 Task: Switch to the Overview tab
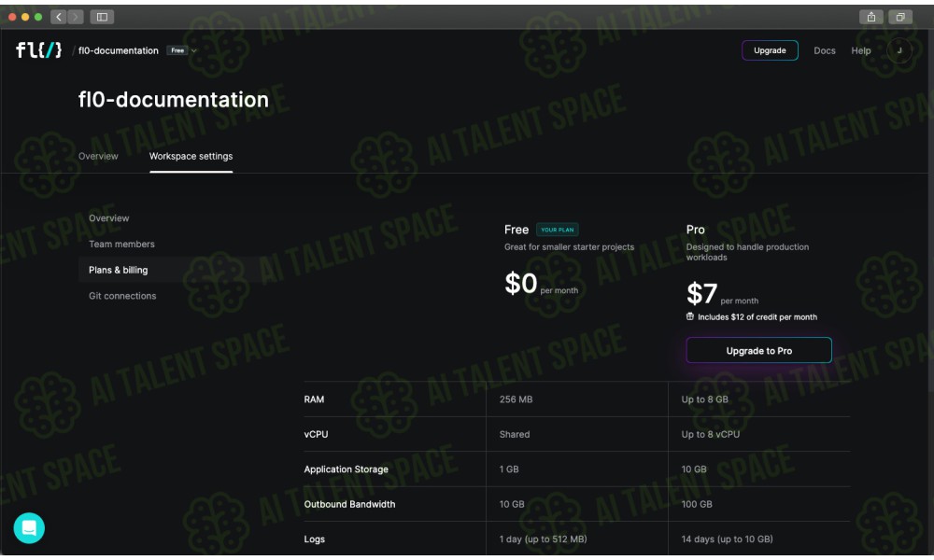pos(98,156)
